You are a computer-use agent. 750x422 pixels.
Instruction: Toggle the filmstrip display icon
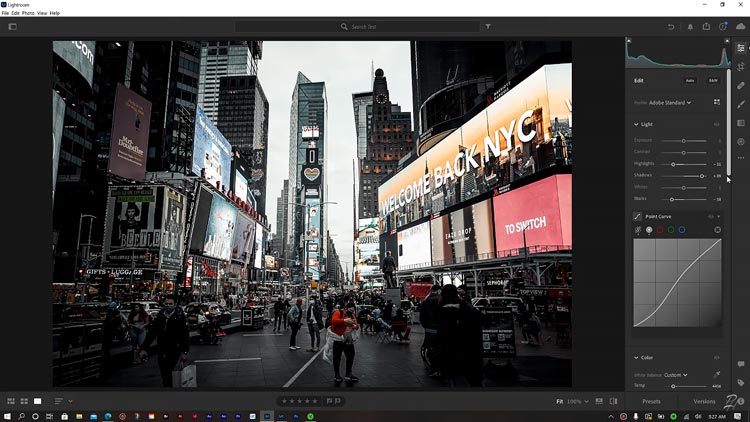coord(599,401)
